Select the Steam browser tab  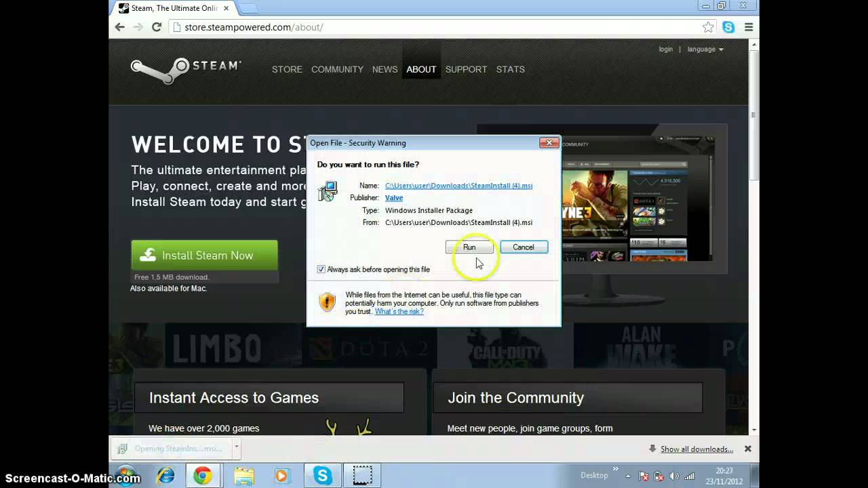tap(173, 8)
